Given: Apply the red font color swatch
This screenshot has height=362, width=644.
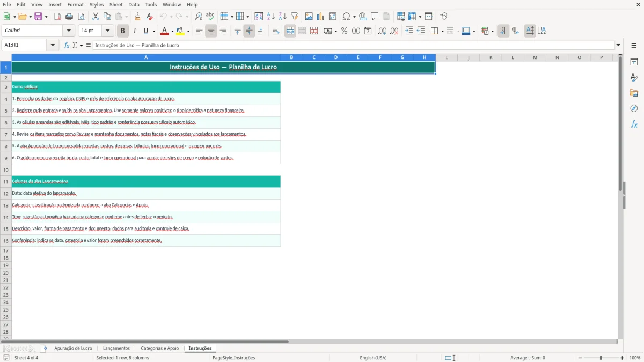Looking at the screenshot, I should coord(164,31).
